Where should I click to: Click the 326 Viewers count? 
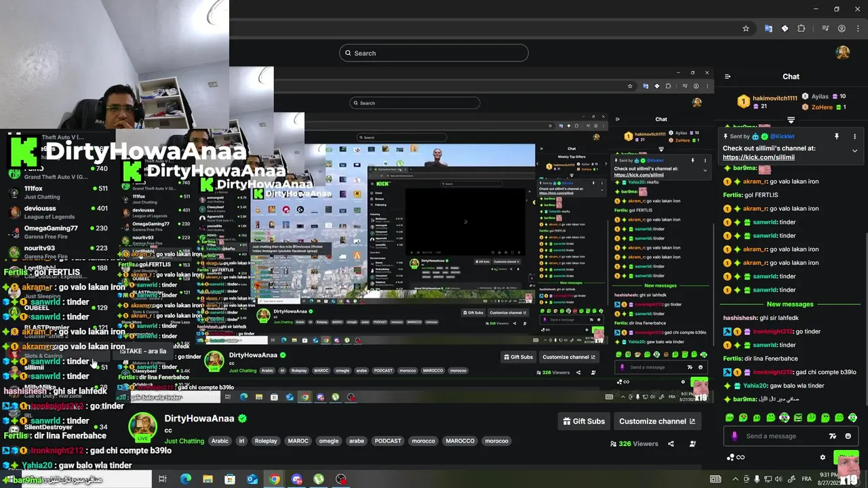pos(634,444)
